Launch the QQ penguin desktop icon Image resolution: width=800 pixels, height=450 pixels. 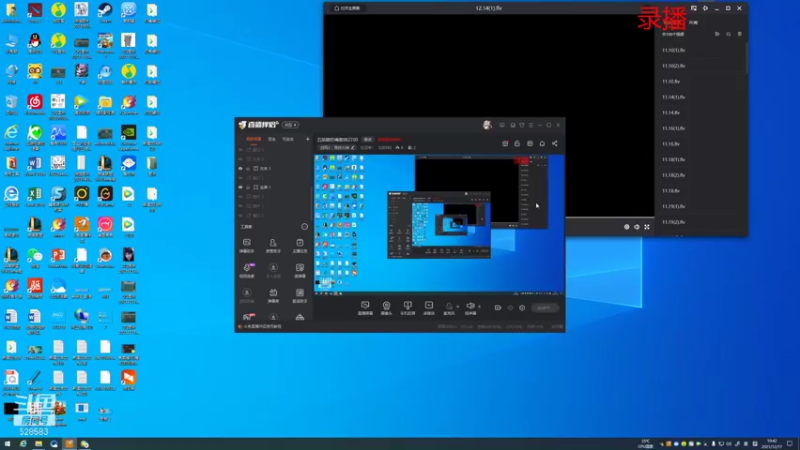click(35, 41)
